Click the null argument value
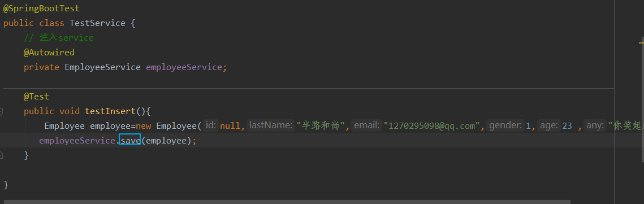 (230, 126)
